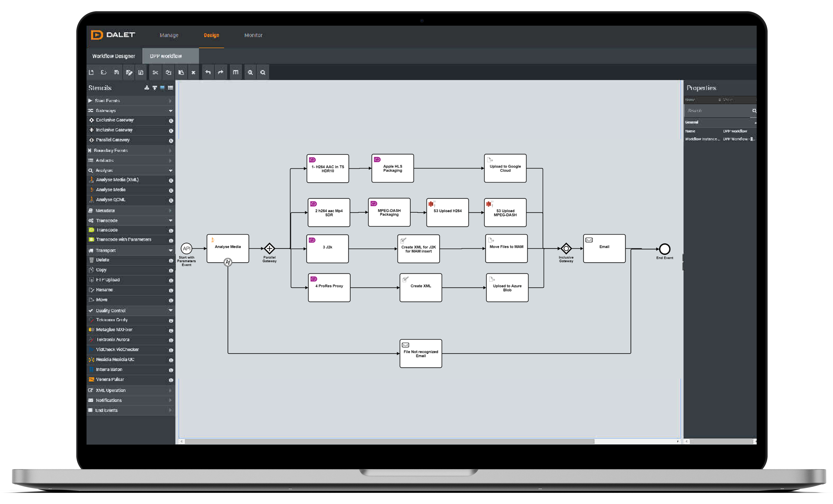Click the Delete X toolbar icon
833x504 pixels.
193,73
